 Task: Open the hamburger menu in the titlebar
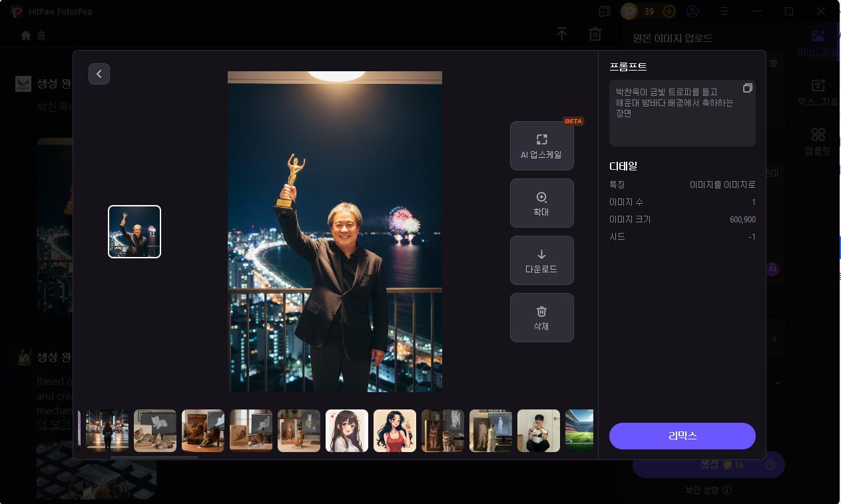(724, 11)
